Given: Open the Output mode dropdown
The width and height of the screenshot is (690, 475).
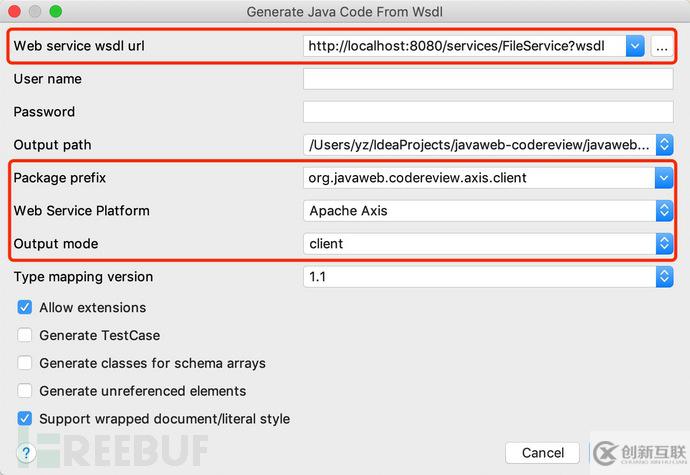Looking at the screenshot, I should (664, 243).
